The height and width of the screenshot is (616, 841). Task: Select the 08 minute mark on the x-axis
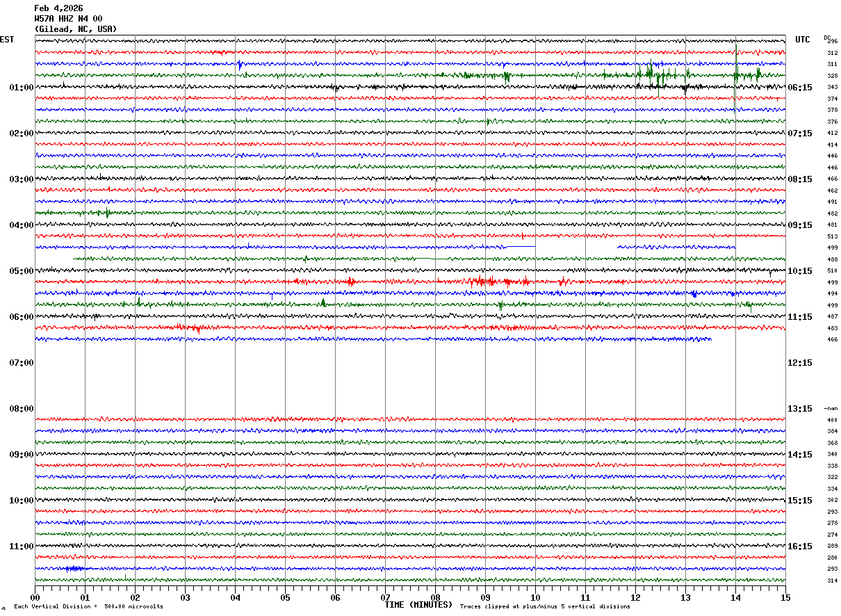(435, 597)
